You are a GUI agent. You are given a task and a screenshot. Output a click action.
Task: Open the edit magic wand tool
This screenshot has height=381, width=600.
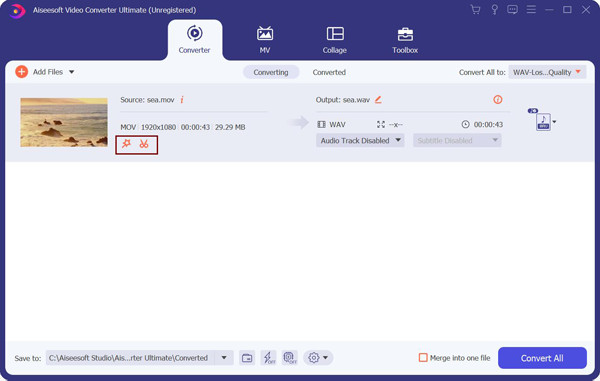[126, 144]
